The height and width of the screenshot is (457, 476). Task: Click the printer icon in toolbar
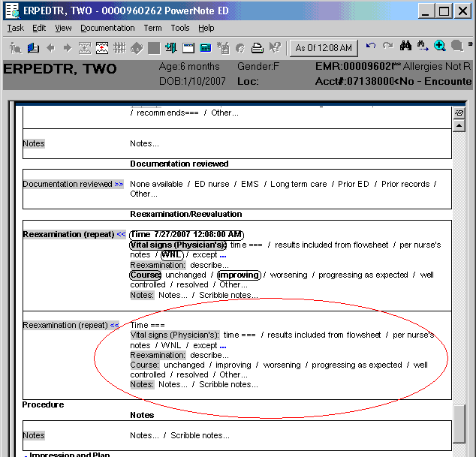click(x=257, y=48)
